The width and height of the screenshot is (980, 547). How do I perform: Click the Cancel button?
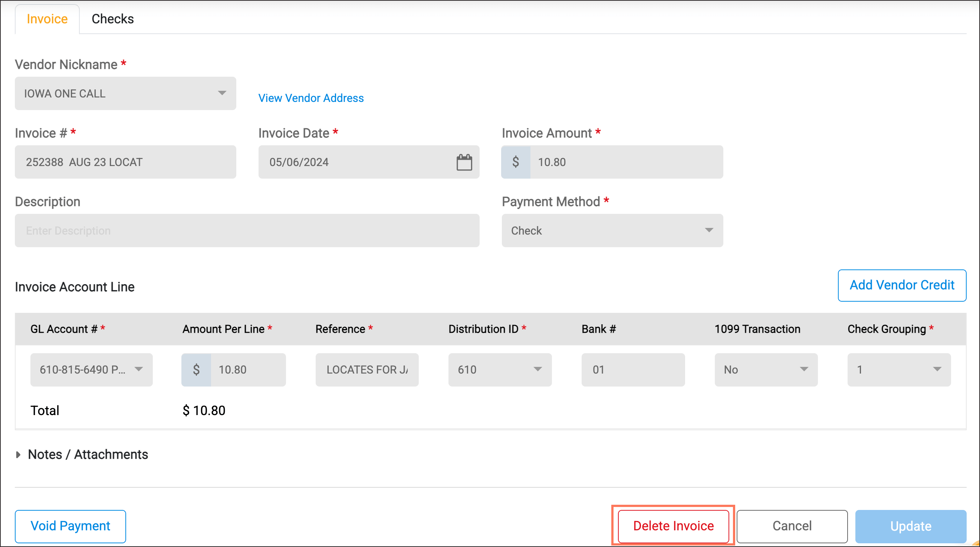click(792, 526)
